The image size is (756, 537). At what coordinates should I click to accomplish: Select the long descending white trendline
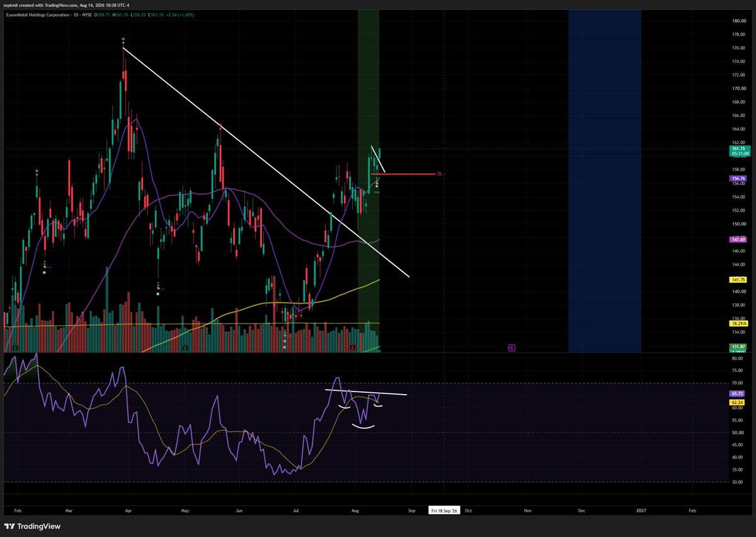coord(266,162)
